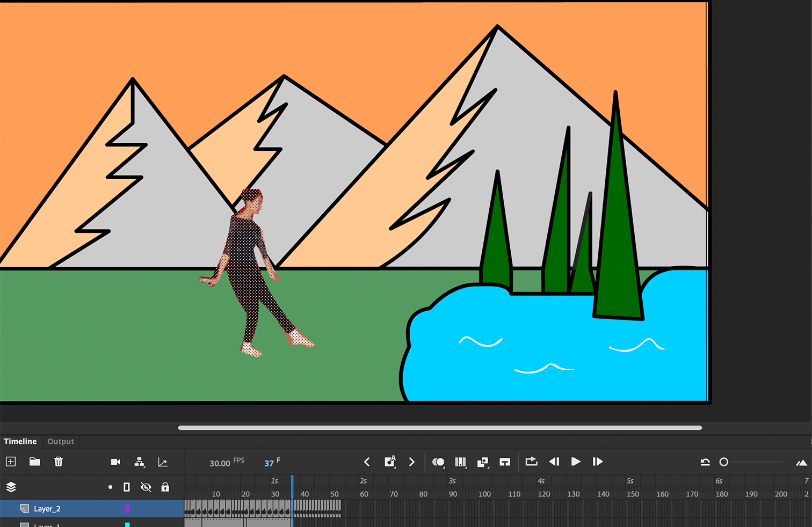Viewport: 812px width, 527px height.
Task: Create a new layer folder
Action: click(x=35, y=462)
